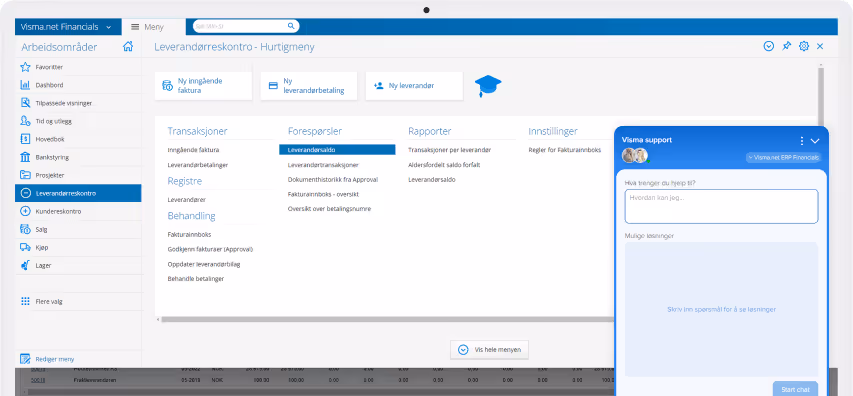
Task: Close the Hurtigmeny panel with X
Action: 820,46
